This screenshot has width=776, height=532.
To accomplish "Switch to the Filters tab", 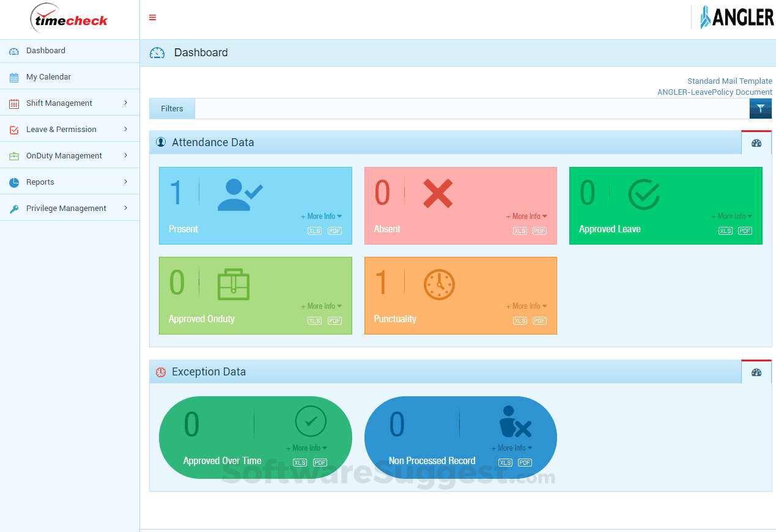I will (x=172, y=108).
